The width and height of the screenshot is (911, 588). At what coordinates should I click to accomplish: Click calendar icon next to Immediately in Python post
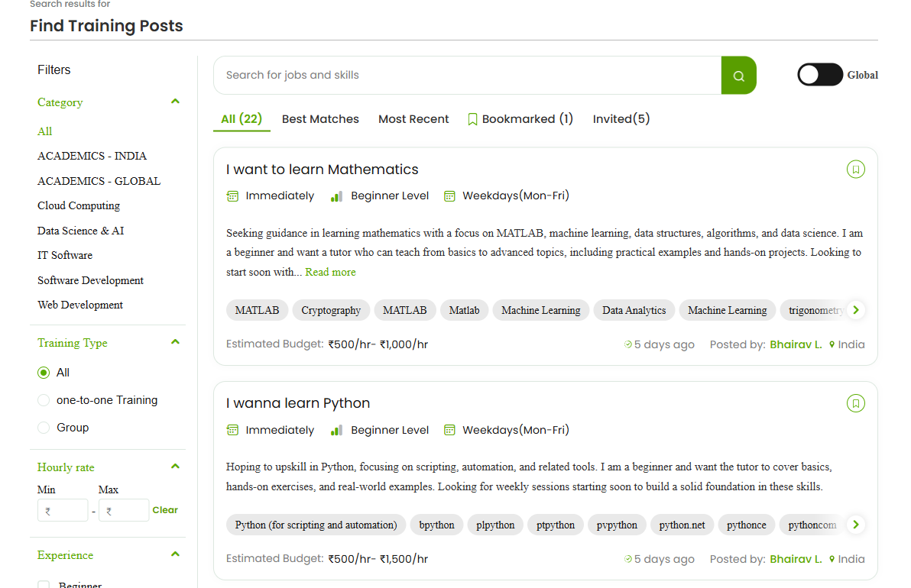[x=232, y=430]
